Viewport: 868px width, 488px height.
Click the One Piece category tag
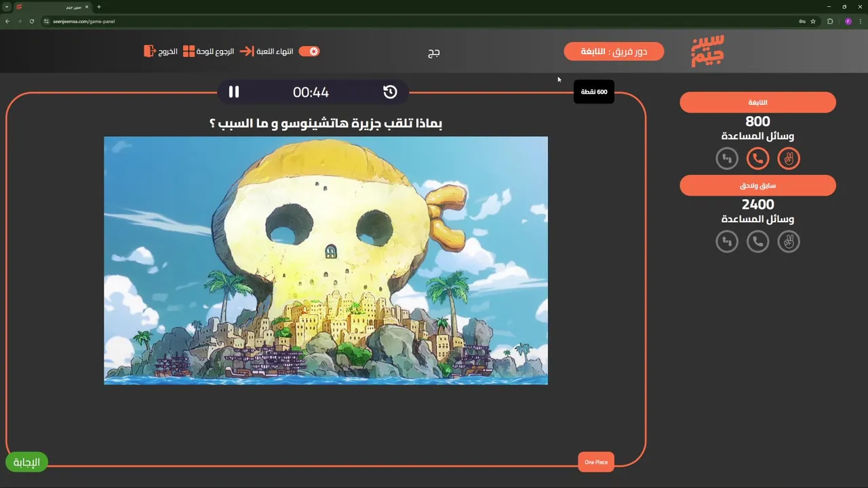click(596, 462)
